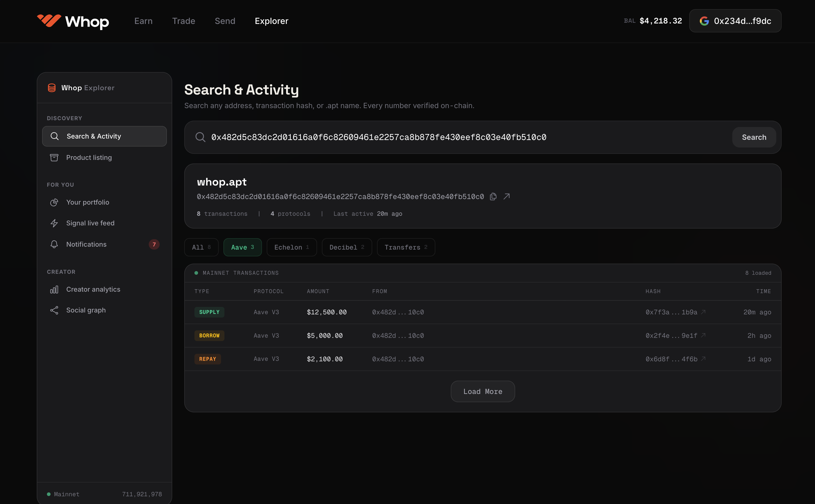Open the Trade nav item
The height and width of the screenshot is (504, 815).
tap(184, 21)
